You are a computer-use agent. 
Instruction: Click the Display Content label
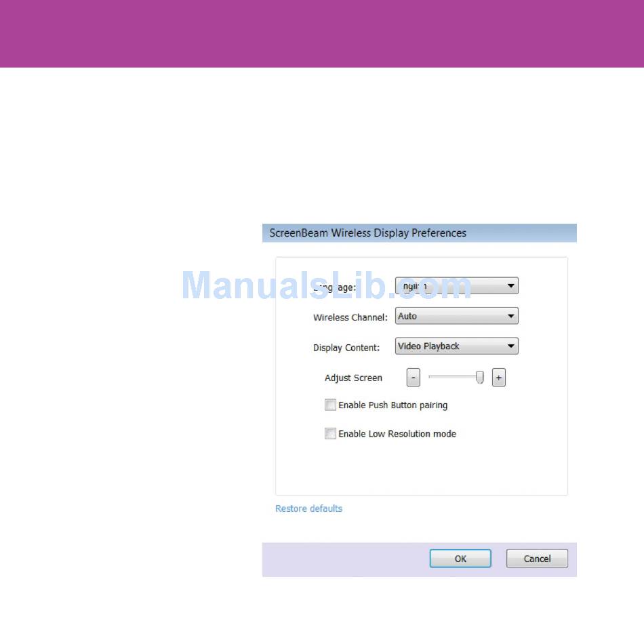346,348
